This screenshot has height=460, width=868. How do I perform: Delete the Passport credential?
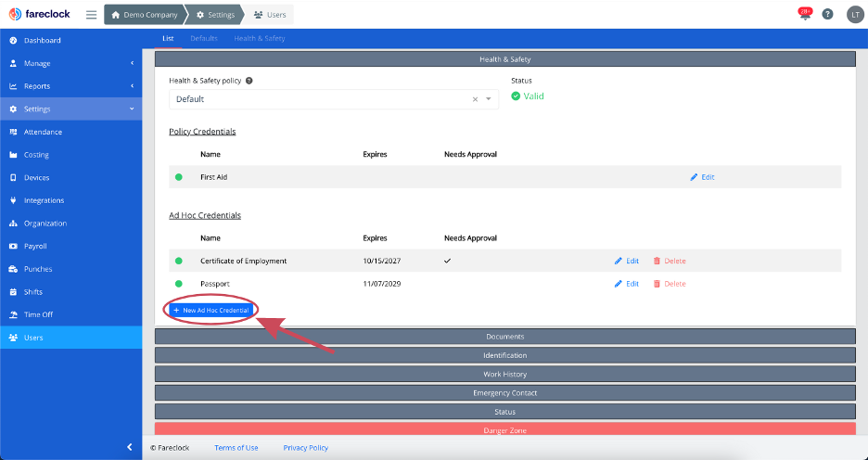(670, 284)
